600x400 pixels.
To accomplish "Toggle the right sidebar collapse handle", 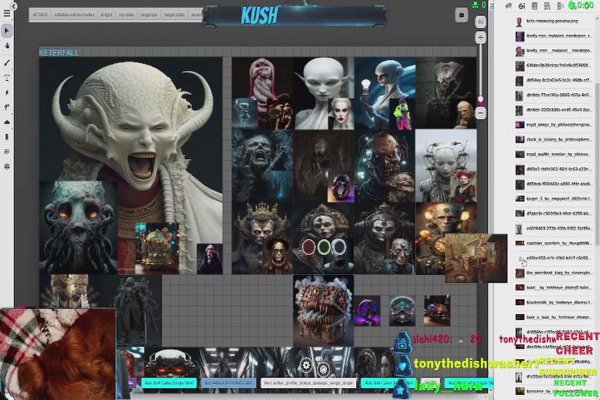I will 492,6.
